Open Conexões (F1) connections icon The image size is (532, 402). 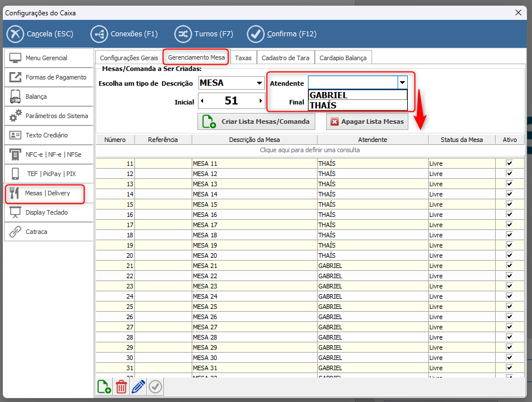click(x=99, y=34)
